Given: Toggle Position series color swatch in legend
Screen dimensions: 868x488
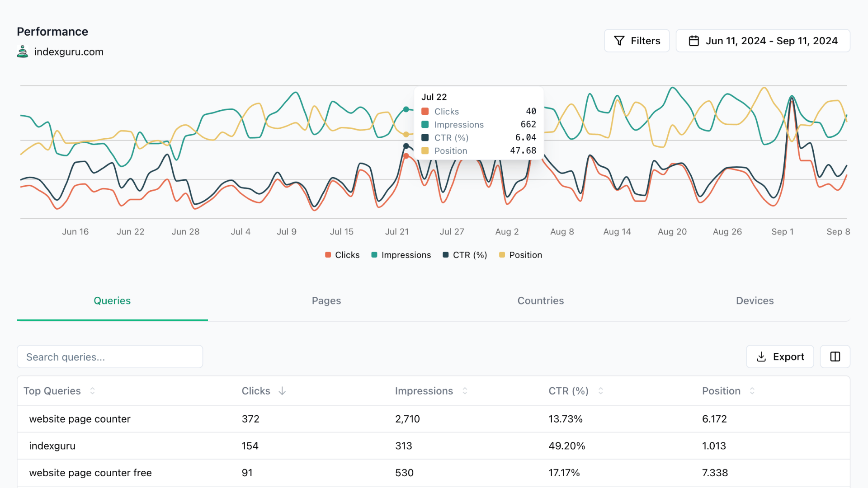Looking at the screenshot, I should pyautogui.click(x=502, y=255).
